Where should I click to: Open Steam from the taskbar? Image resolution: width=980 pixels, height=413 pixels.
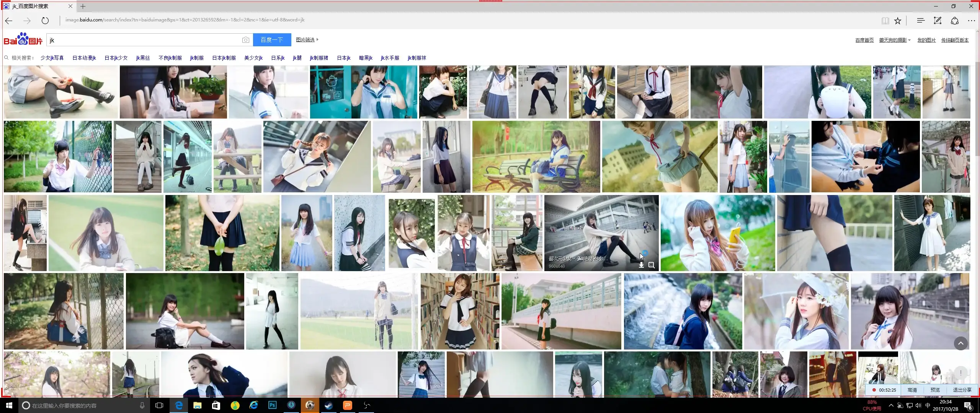click(329, 405)
